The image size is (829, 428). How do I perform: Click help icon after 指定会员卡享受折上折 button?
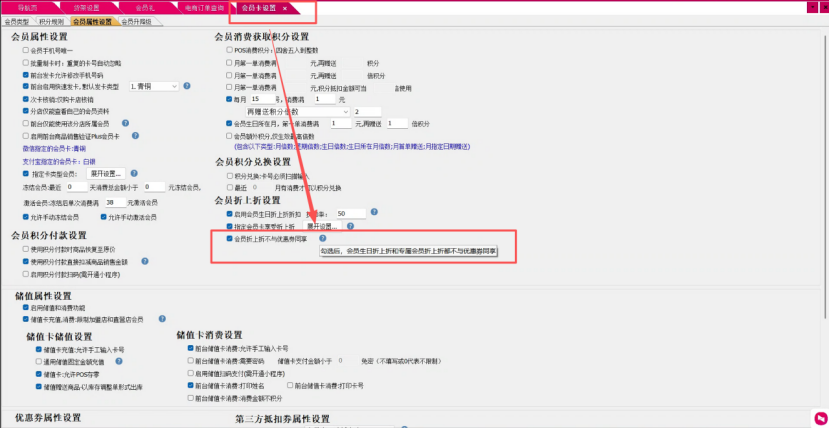pos(350,226)
